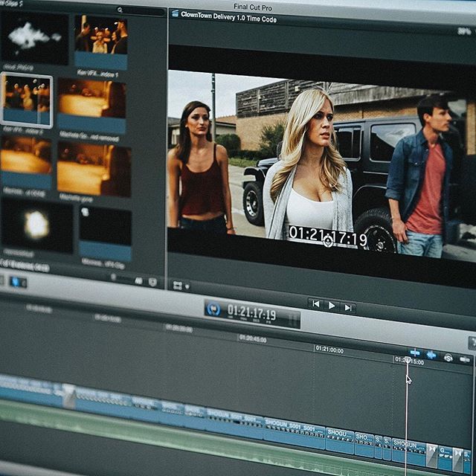Select the Transform tool icon below the viewer

pyautogui.click(x=177, y=286)
